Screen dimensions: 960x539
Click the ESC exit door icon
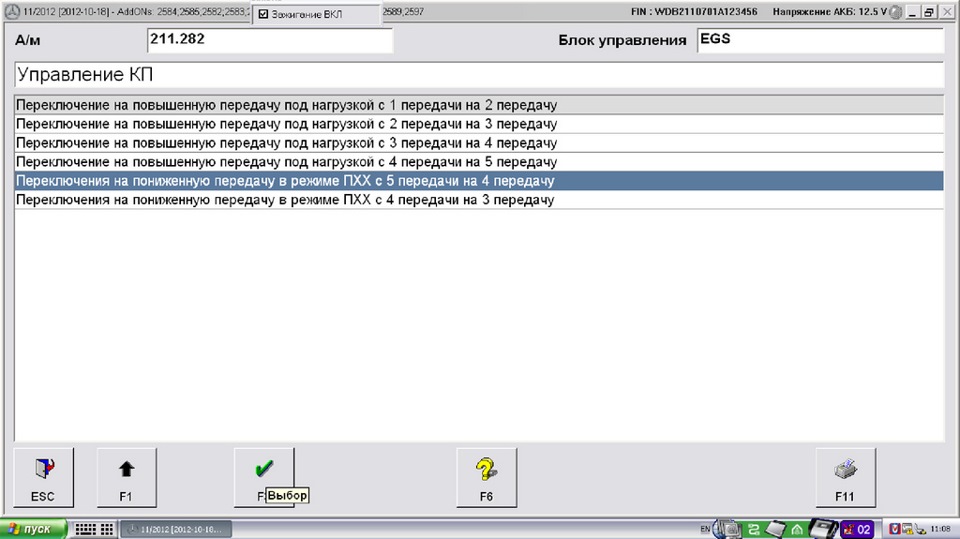click(43, 477)
